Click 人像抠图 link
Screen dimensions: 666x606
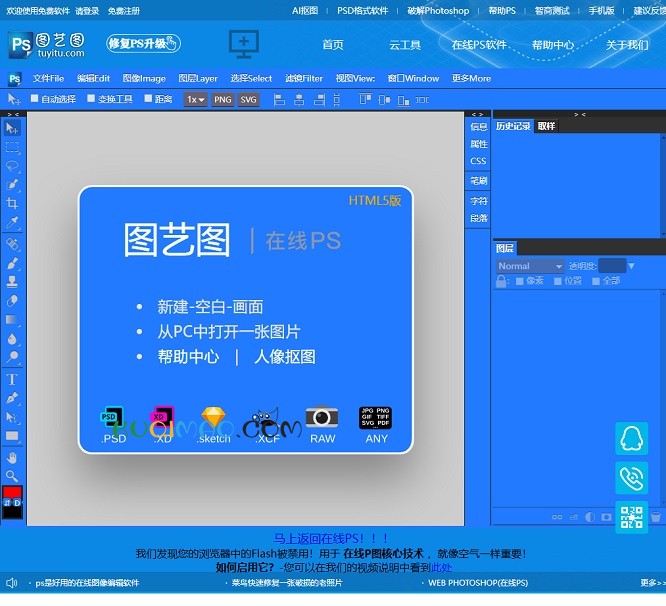click(285, 357)
